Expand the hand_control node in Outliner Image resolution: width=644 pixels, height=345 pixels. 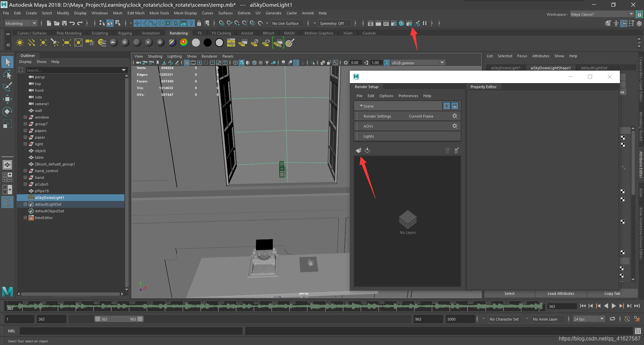[25, 171]
